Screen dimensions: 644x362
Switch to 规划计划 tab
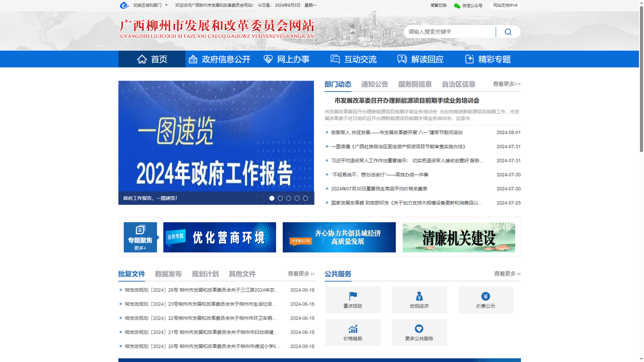tap(205, 274)
